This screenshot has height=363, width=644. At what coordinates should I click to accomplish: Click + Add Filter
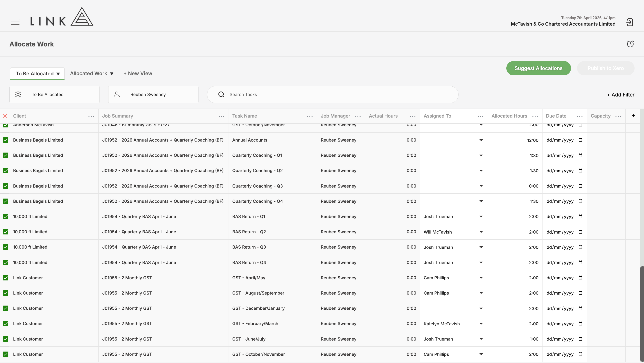click(x=620, y=95)
